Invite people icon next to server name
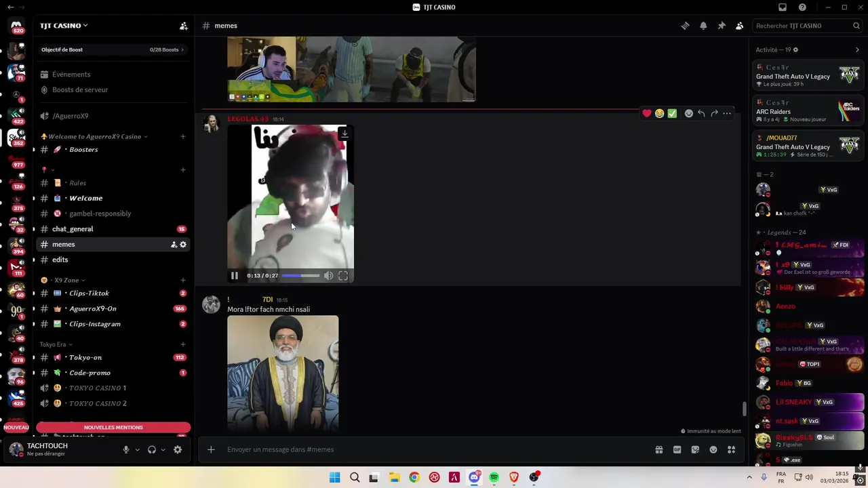The height and width of the screenshot is (488, 868). [183, 26]
